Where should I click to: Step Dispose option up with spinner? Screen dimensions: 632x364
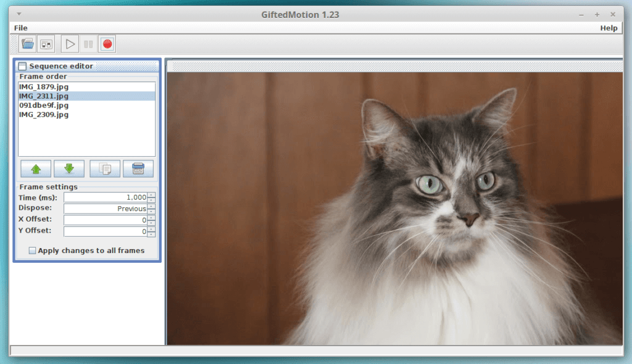point(152,207)
